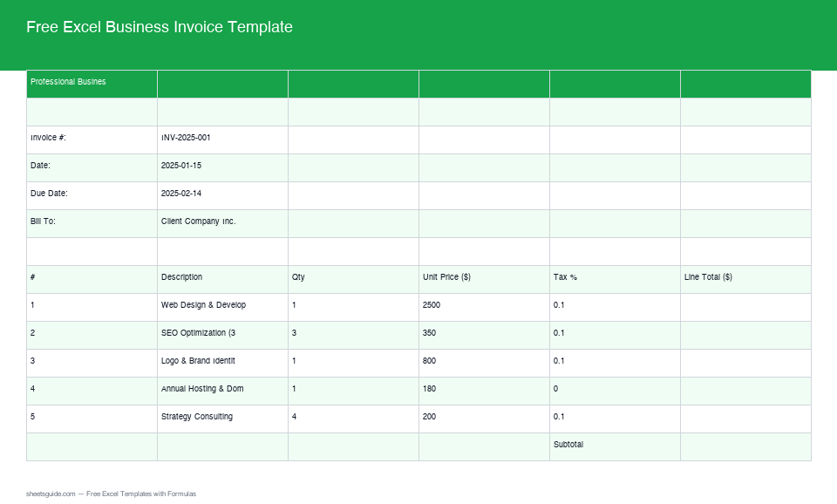Select the 'Client Company Inc.' cell
The height and width of the screenshot is (504, 837).
pyautogui.click(x=222, y=222)
